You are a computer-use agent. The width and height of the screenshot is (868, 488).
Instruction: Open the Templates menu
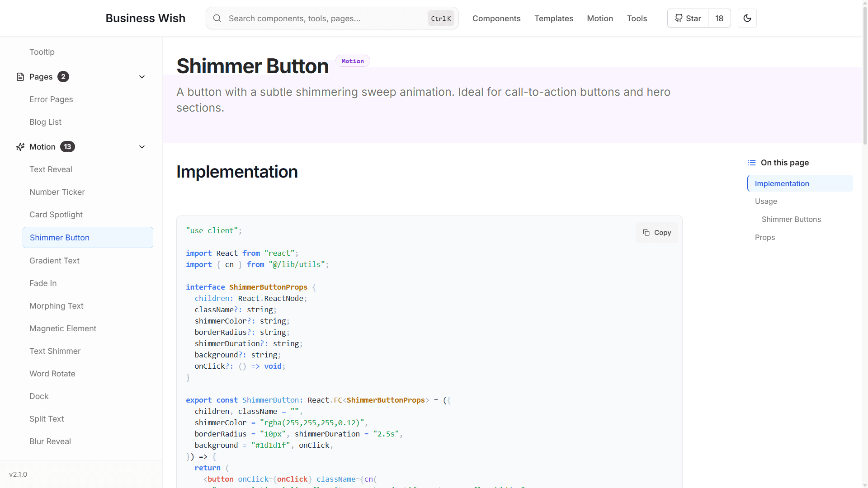(553, 18)
